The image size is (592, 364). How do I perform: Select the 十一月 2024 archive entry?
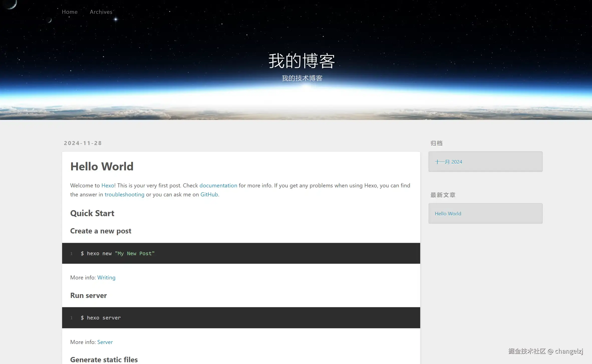click(448, 162)
